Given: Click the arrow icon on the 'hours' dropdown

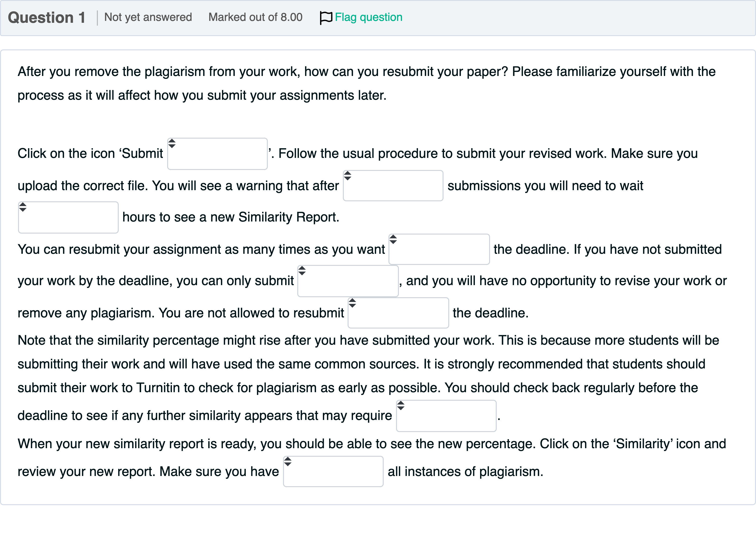Looking at the screenshot, I should 23,207.
